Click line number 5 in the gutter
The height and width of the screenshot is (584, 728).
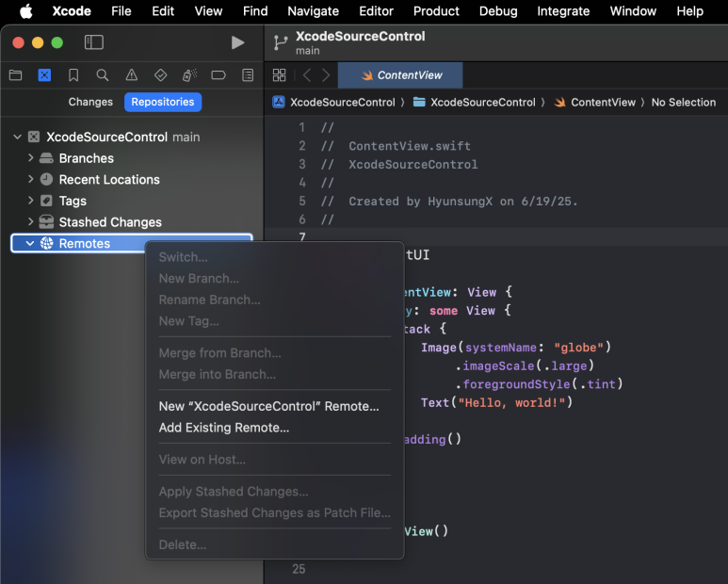tap(302, 201)
